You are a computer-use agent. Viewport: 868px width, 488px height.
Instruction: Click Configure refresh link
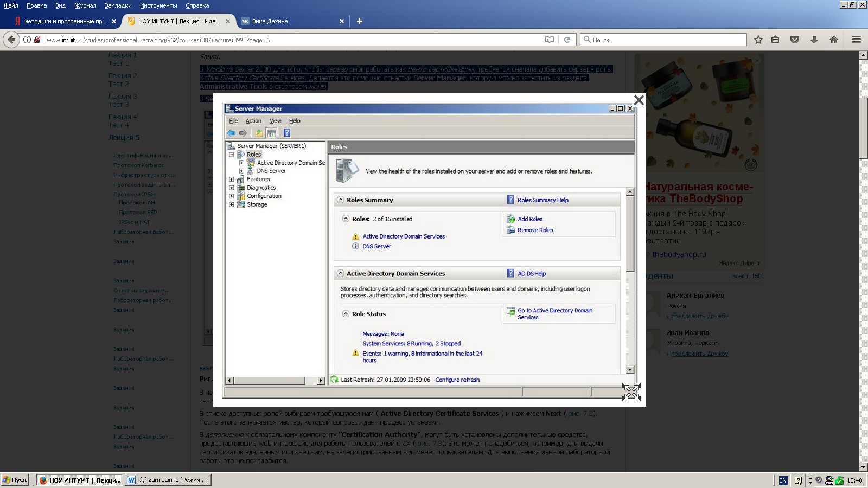coord(457,380)
